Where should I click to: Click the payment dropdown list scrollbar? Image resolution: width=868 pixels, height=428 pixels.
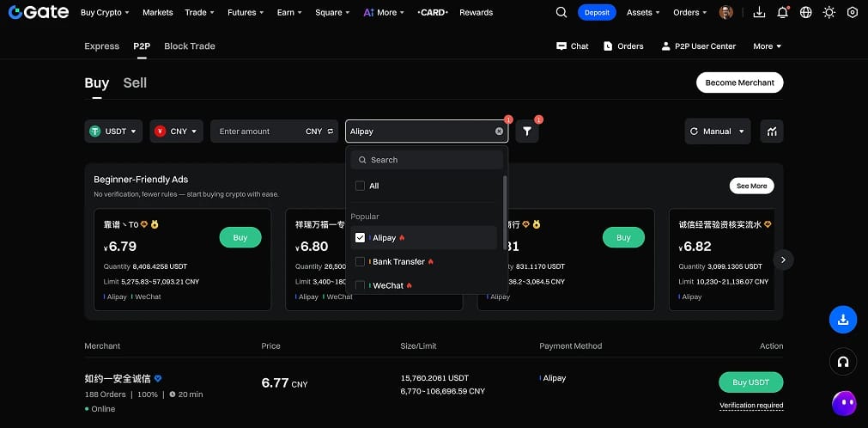(504, 211)
